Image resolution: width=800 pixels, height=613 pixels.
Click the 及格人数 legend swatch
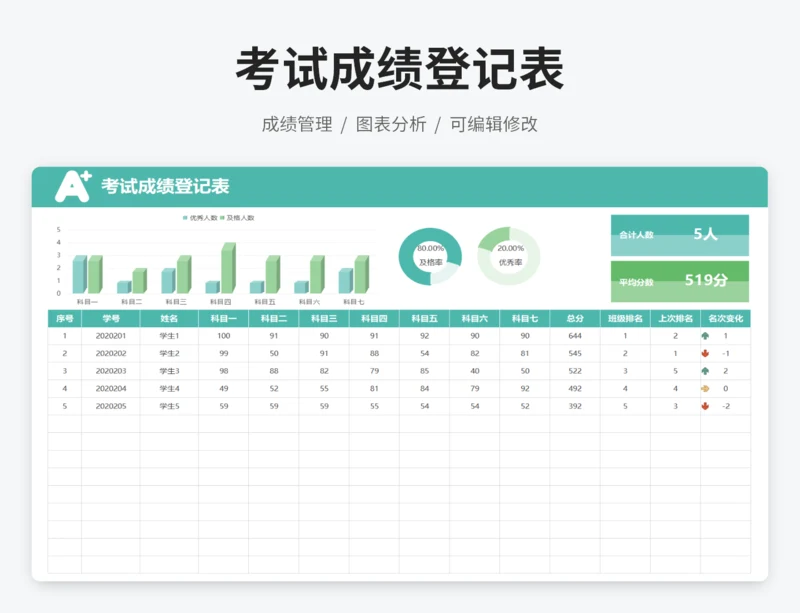(222, 218)
